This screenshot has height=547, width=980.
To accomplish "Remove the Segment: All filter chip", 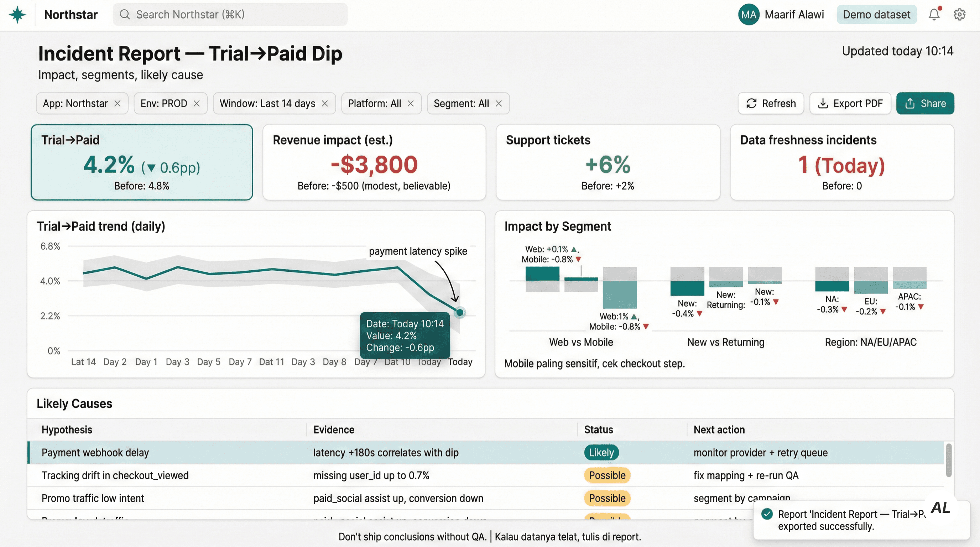I will [499, 104].
